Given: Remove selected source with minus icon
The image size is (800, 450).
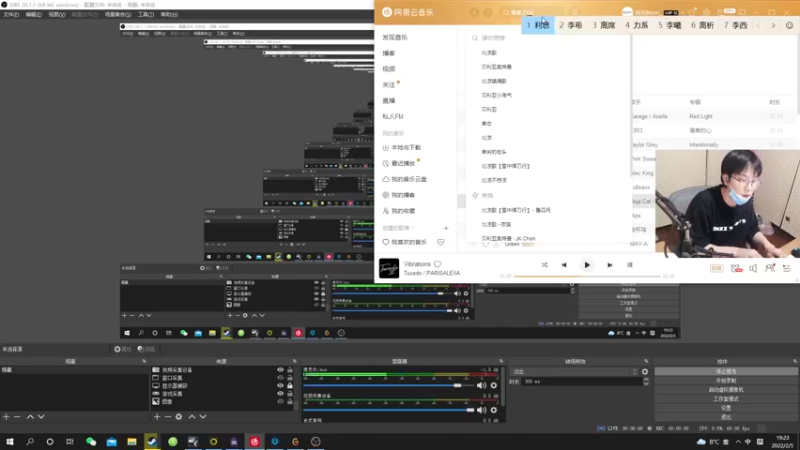Looking at the screenshot, I should 167,417.
